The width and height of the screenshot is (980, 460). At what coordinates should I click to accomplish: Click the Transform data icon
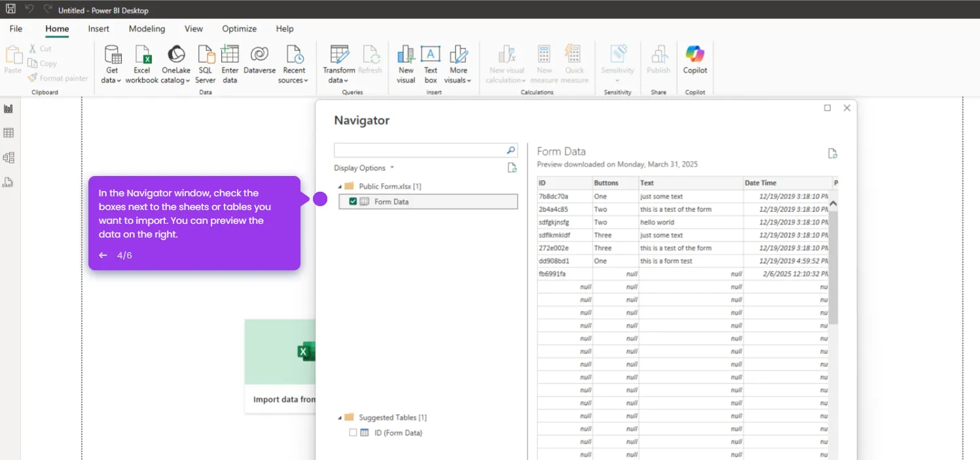pos(339,54)
